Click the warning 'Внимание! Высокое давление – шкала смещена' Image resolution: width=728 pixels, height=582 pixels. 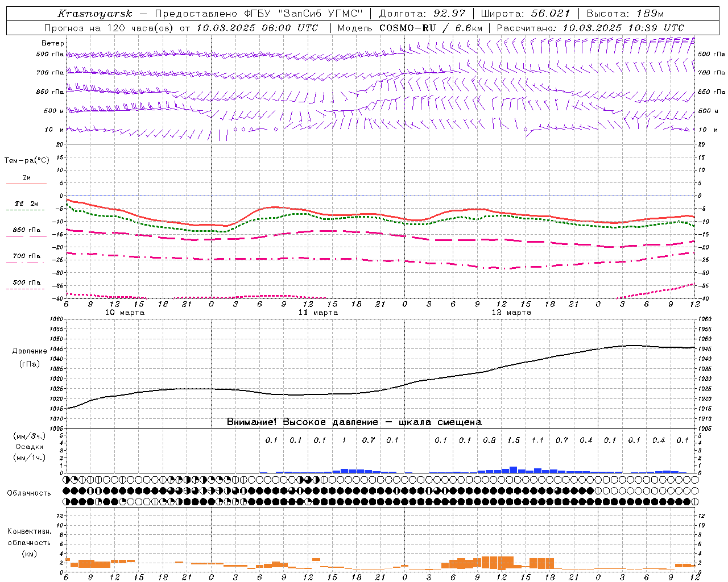pos(354,422)
